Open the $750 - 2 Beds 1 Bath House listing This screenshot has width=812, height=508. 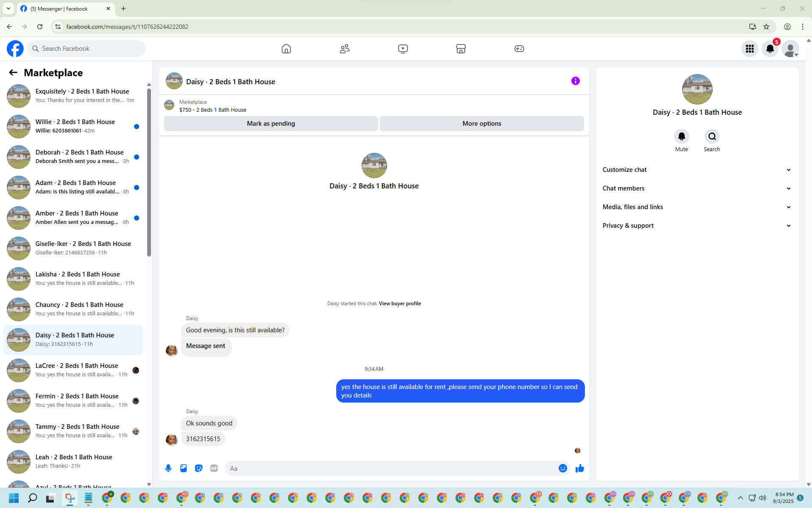click(213, 110)
